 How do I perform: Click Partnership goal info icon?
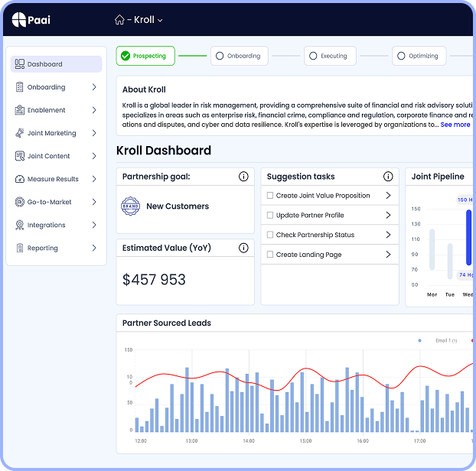point(243,176)
